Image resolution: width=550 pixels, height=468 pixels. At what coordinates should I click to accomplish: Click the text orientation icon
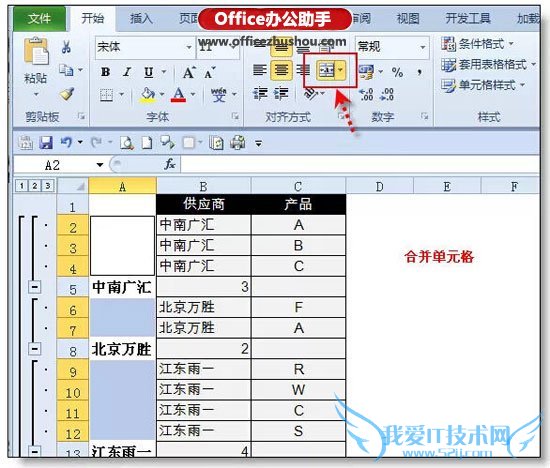(311, 94)
